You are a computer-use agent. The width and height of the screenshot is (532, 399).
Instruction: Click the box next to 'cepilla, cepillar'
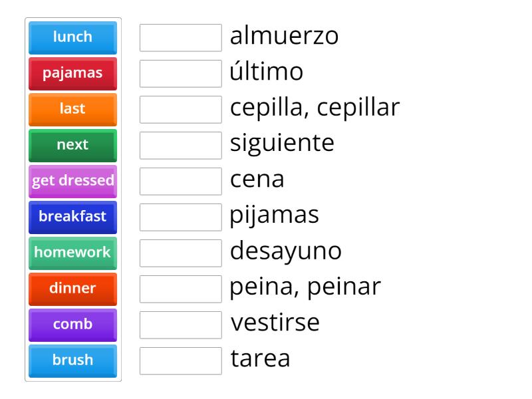[180, 110]
